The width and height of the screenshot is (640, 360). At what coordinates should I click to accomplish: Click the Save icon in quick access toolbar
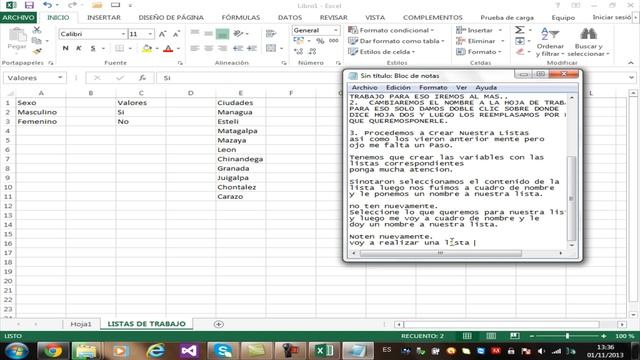[29, 5]
